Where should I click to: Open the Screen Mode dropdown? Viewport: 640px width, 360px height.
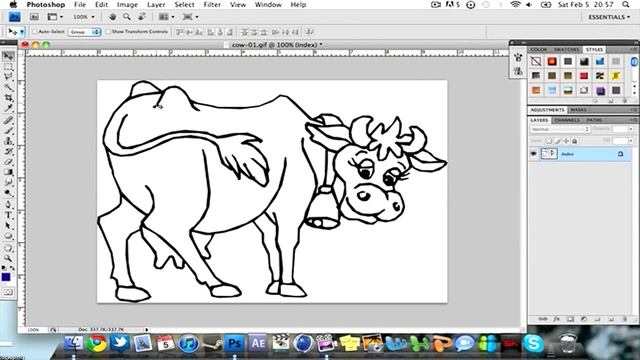[x=191, y=17]
